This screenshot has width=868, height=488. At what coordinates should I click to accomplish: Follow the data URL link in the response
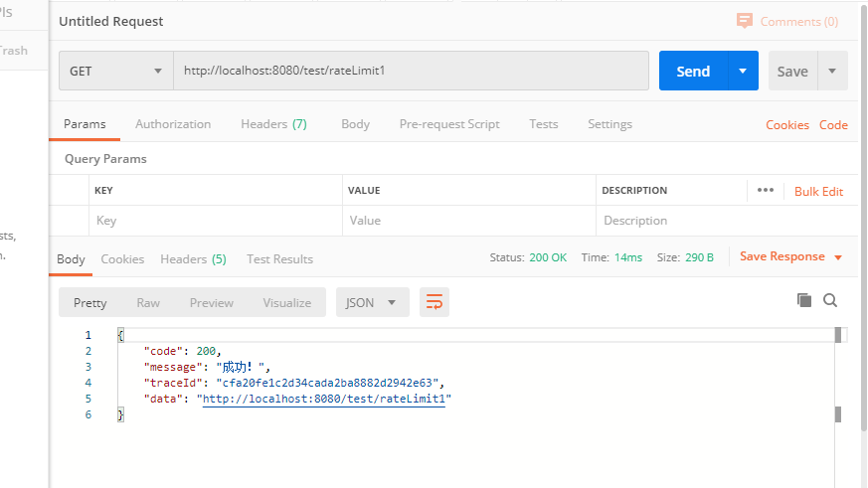click(324, 399)
